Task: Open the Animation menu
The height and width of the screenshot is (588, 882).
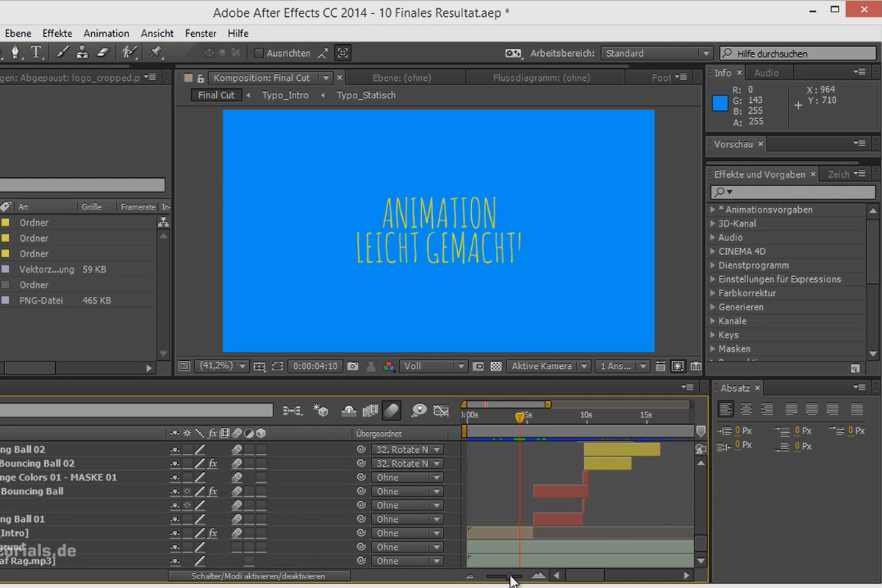Action: tap(107, 33)
